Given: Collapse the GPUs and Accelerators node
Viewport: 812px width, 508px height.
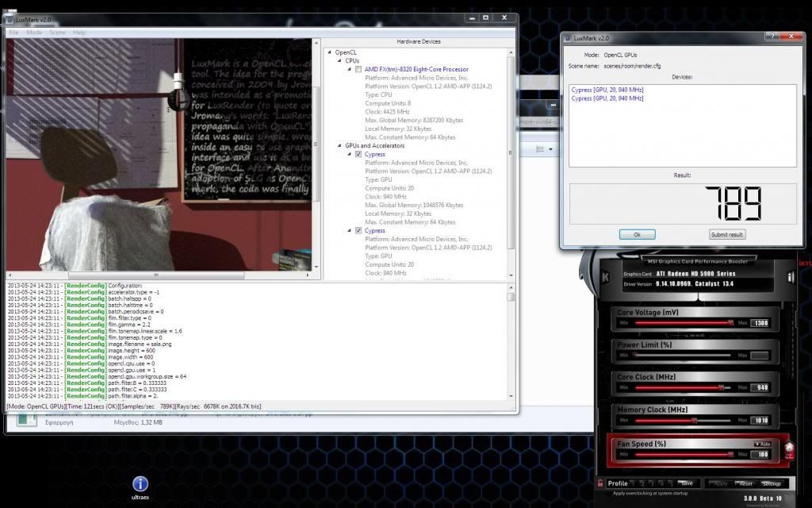Looking at the screenshot, I should click(x=339, y=146).
